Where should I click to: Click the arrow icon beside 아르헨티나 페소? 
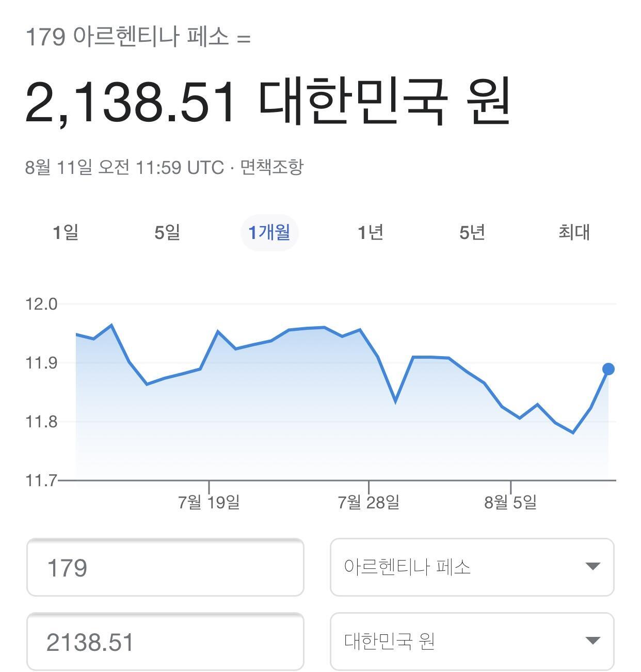coord(593,567)
